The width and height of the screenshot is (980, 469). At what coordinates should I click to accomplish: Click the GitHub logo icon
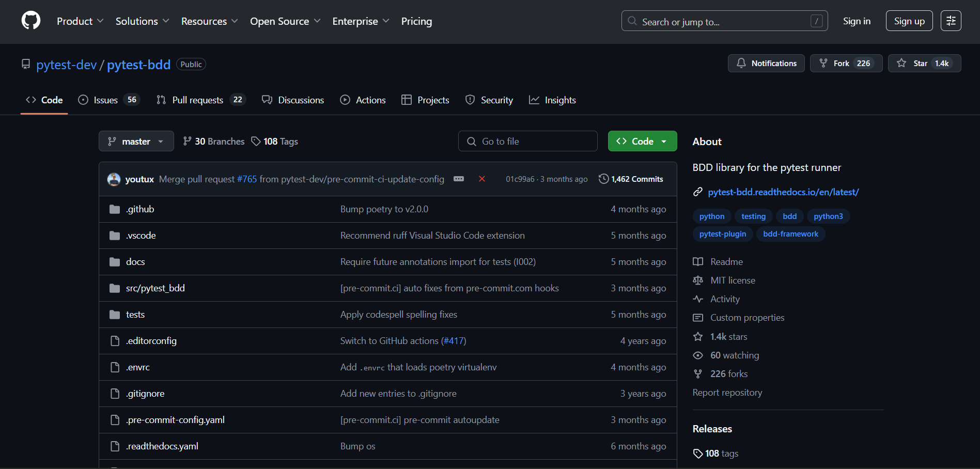click(x=31, y=21)
